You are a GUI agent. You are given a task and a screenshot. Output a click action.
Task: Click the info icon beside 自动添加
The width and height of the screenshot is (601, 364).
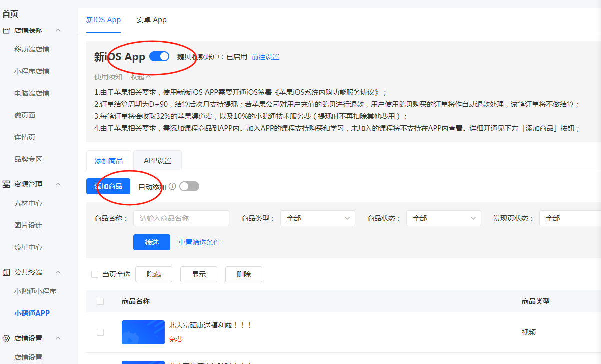coord(172,186)
